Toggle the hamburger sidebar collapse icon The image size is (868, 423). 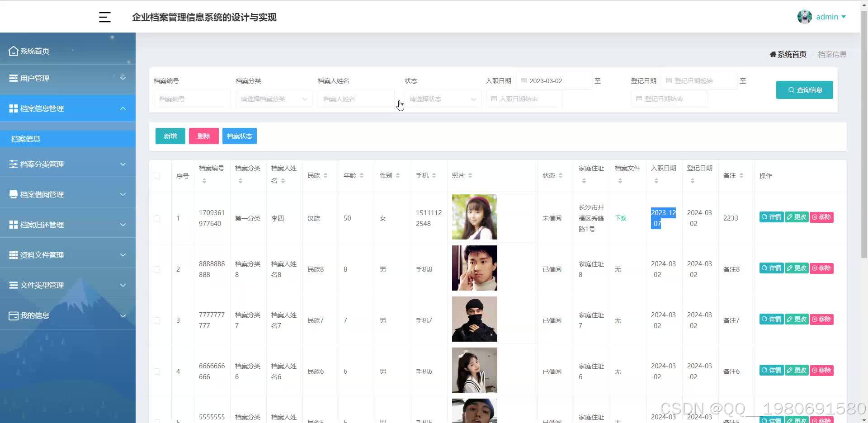pyautogui.click(x=104, y=17)
